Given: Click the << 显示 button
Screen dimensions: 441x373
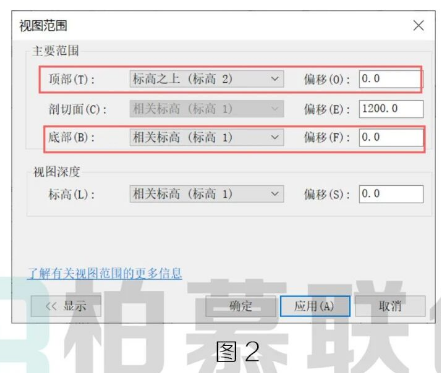Looking at the screenshot, I should [66, 306].
